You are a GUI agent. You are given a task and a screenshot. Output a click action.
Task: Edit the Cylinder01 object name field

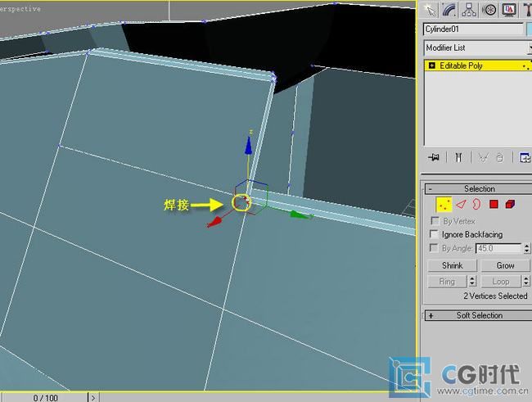473,29
